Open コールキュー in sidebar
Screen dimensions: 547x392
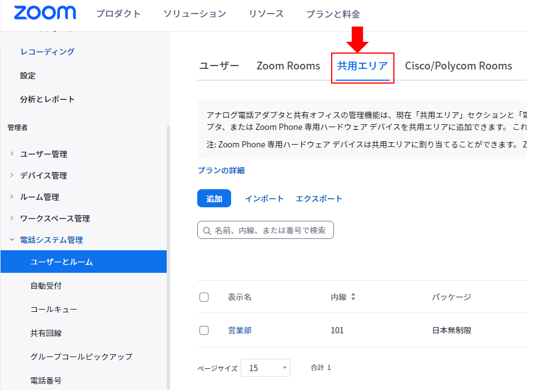[54, 310]
